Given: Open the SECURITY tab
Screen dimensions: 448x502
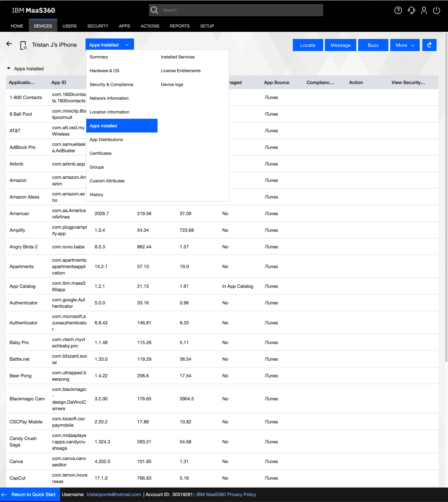Looking at the screenshot, I should click(98, 26).
